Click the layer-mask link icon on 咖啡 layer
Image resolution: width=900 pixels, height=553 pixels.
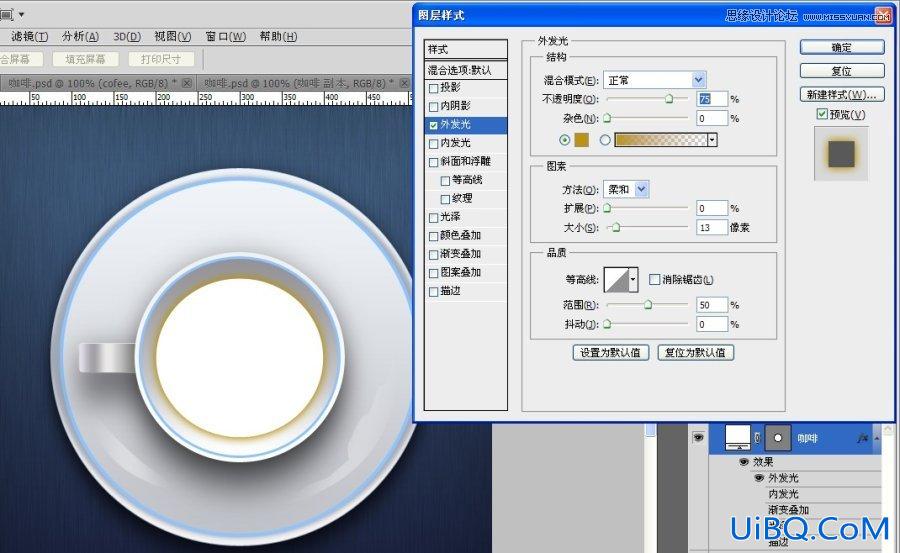(x=758, y=438)
